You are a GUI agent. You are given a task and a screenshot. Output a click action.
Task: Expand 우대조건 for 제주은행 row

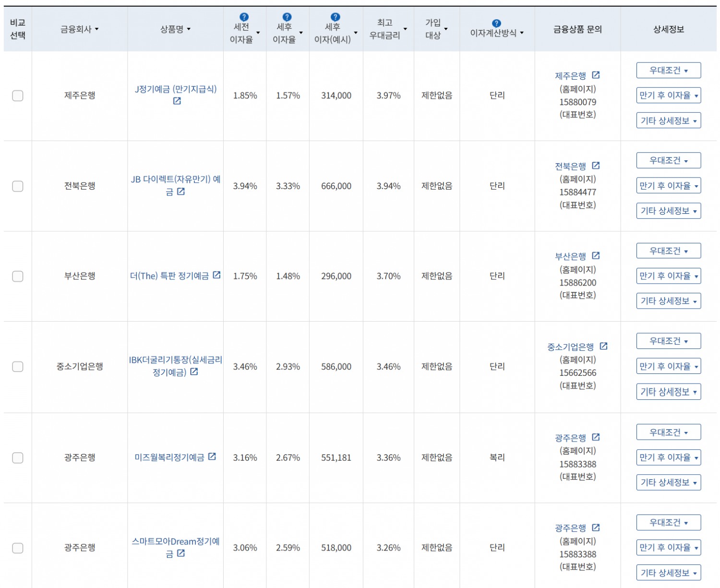point(668,70)
